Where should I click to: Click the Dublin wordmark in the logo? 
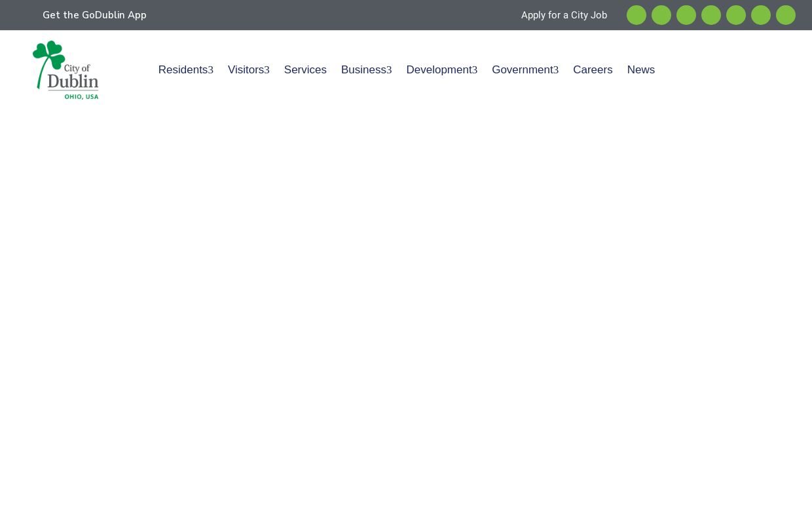tap(73, 82)
